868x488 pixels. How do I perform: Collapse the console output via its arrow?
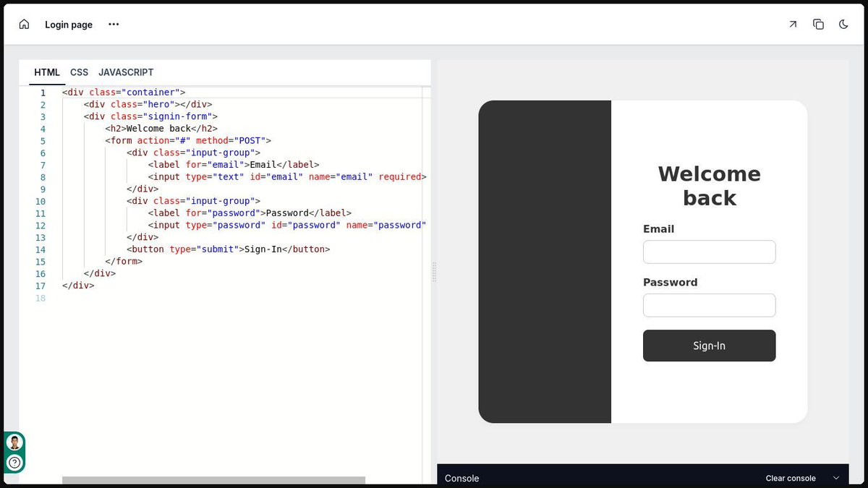[835, 478]
